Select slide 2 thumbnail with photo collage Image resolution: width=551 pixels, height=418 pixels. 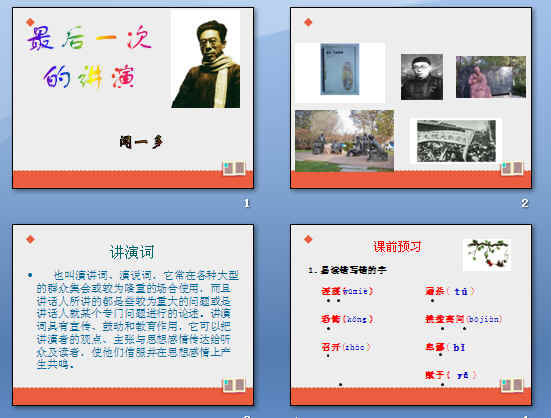[x=411, y=98]
